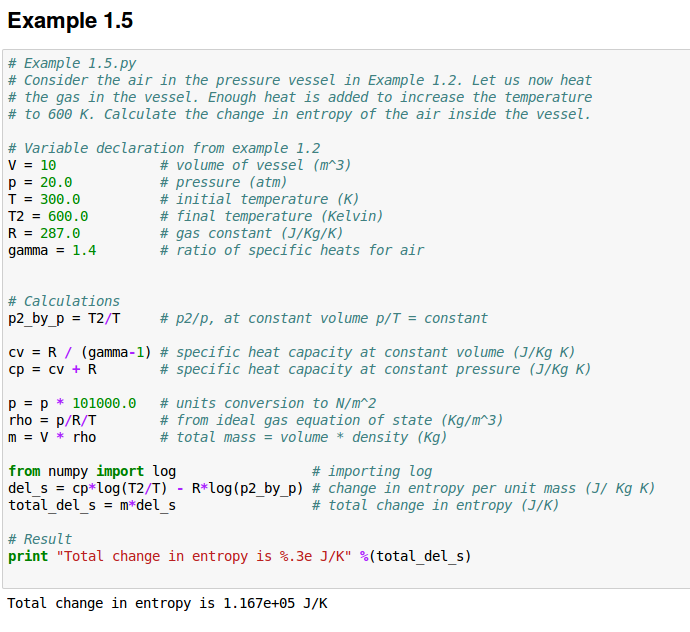Click the "T = 300.0" initial temperature line
The image size is (690, 632).
point(44,199)
